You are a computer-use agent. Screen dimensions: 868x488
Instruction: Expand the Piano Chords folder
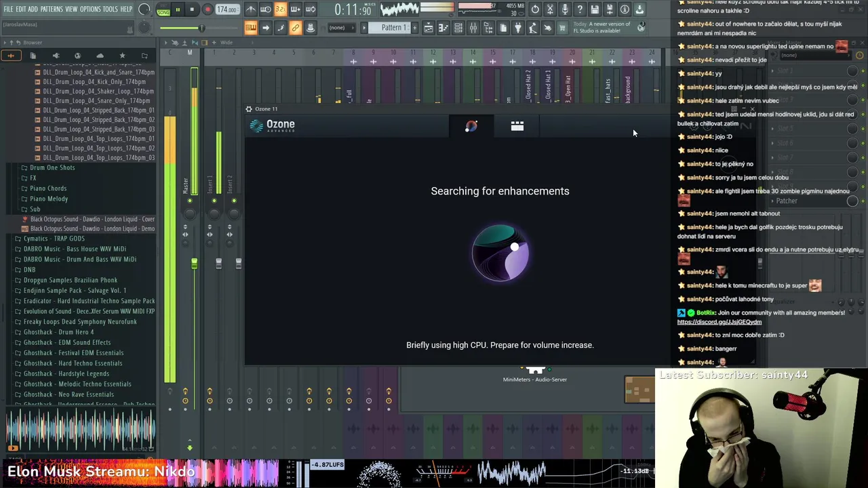[x=47, y=188]
